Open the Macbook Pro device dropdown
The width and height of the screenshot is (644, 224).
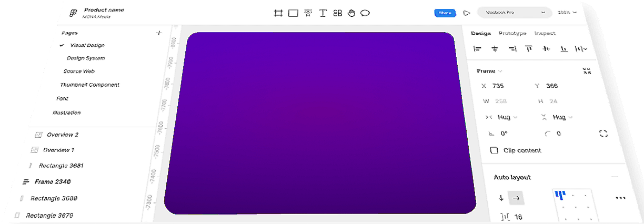click(514, 13)
